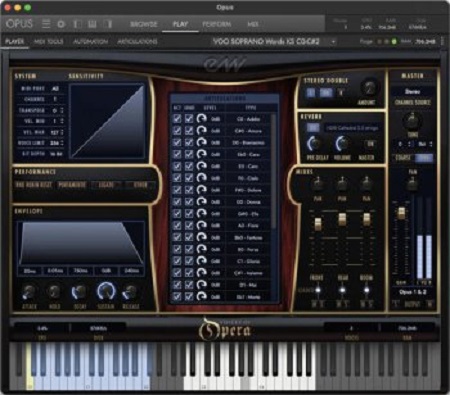This screenshot has width=450, height=395.
Task: Click the Front mic volume fader
Action: tap(318, 224)
